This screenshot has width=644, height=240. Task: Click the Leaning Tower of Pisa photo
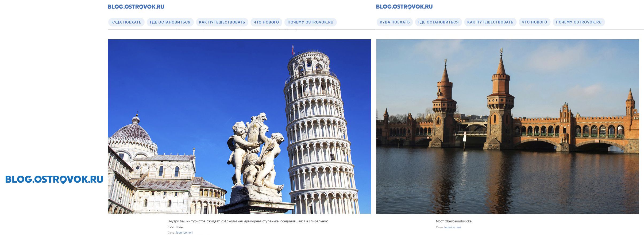click(239, 127)
